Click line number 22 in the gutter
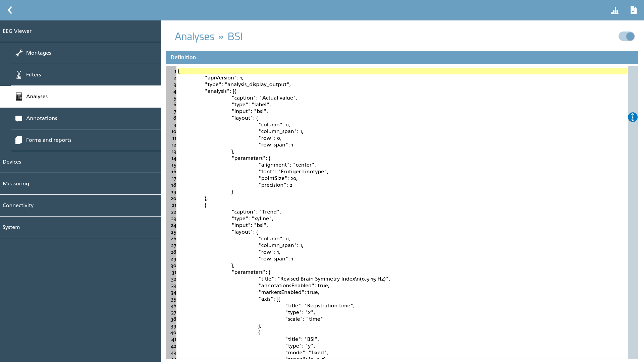 coord(173,212)
